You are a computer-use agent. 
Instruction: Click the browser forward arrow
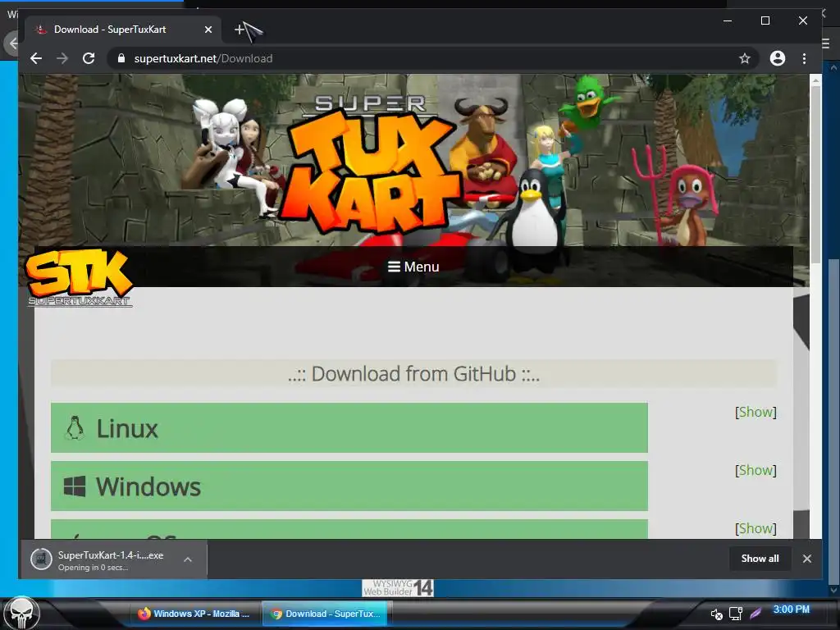62,58
